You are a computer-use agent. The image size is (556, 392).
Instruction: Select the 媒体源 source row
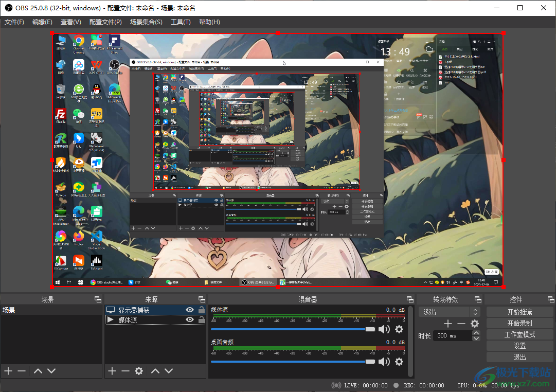pyautogui.click(x=155, y=320)
